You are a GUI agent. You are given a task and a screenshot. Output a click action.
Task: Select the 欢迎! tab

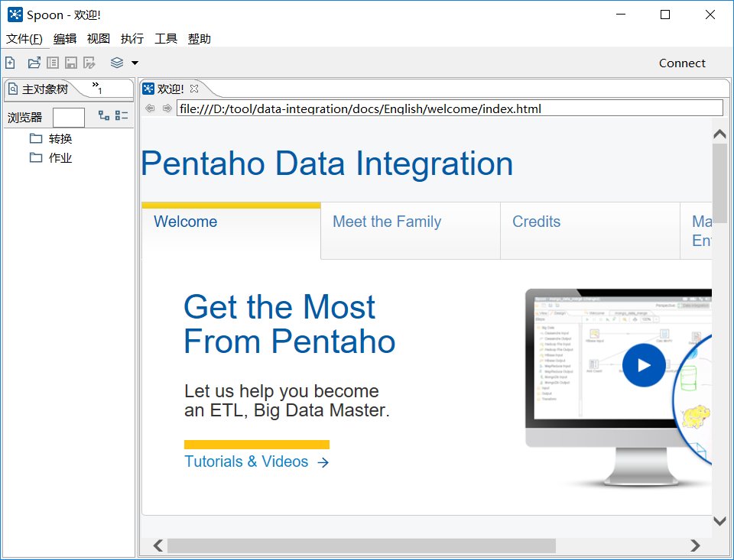[x=170, y=89]
